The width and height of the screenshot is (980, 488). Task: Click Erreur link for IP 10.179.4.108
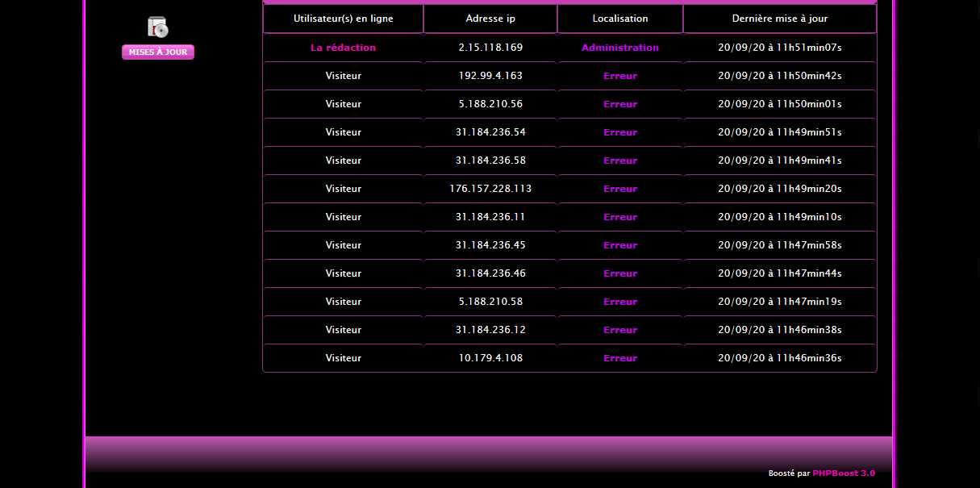(619, 358)
